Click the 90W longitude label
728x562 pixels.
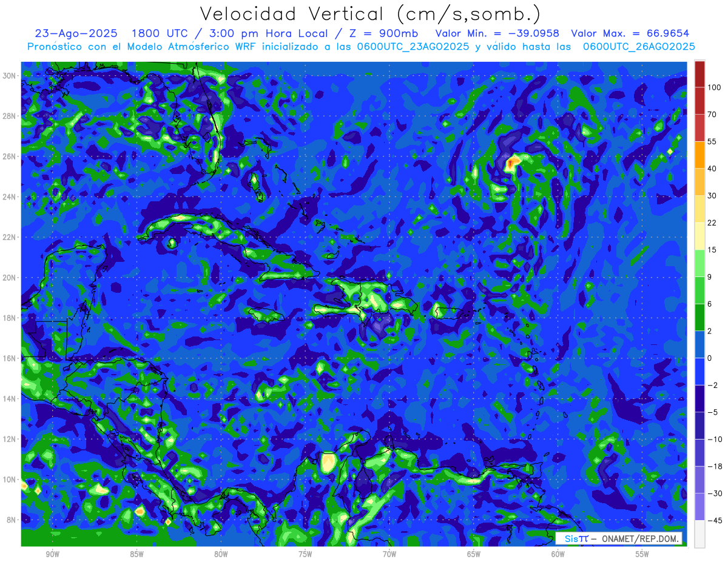[x=52, y=554]
